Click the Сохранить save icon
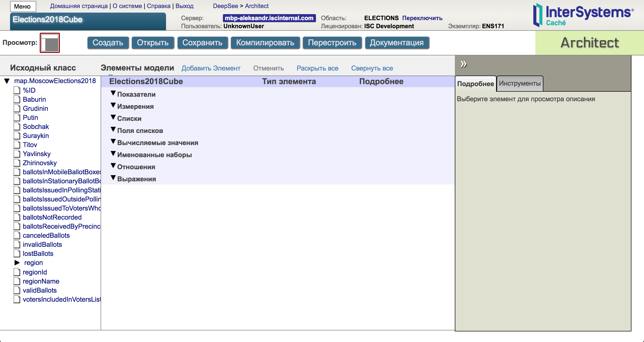Image resolution: width=644 pixels, height=342 pixels. point(202,43)
